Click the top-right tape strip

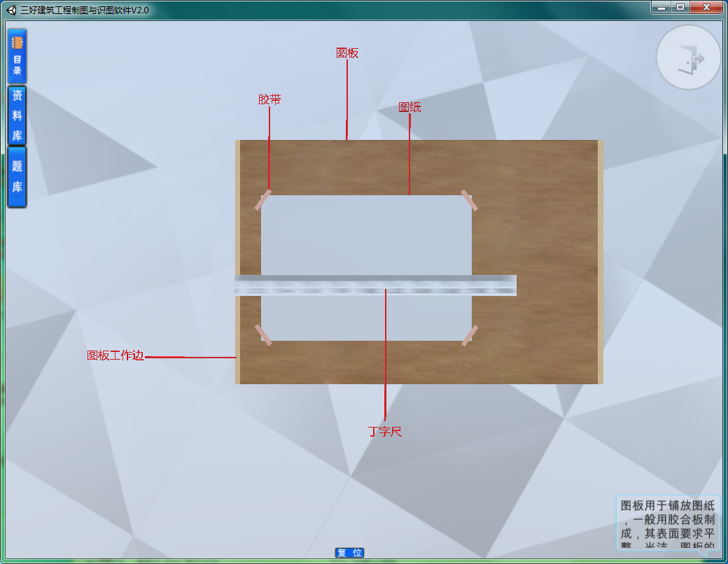[x=469, y=201]
